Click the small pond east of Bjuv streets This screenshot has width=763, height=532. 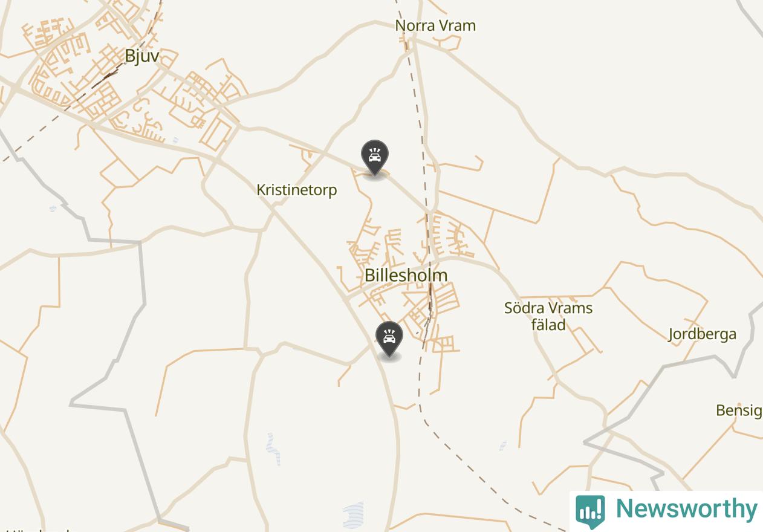coord(175,140)
